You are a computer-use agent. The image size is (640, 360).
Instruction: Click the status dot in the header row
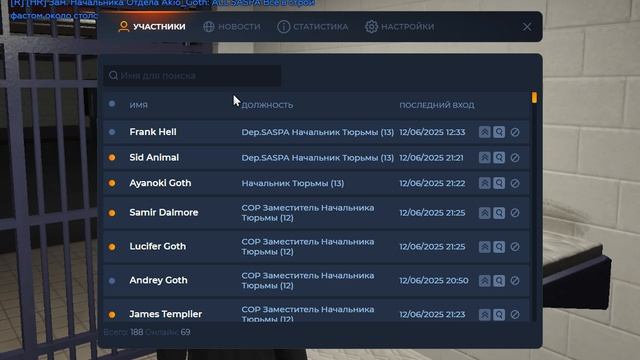click(112, 104)
